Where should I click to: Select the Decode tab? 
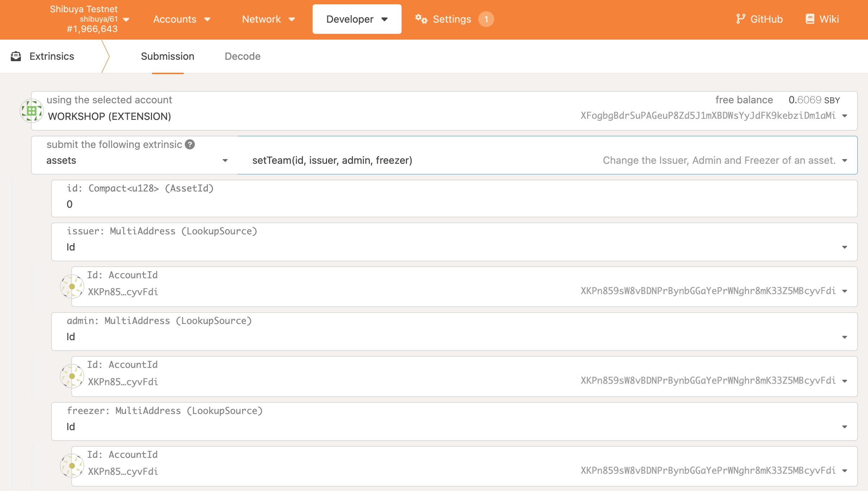[242, 56]
